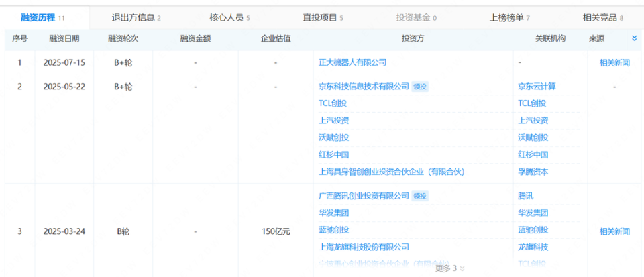This screenshot has width=644, height=277.
Task: Open 蓝驰创投 in the affiliated institution column
Action: pos(533,230)
